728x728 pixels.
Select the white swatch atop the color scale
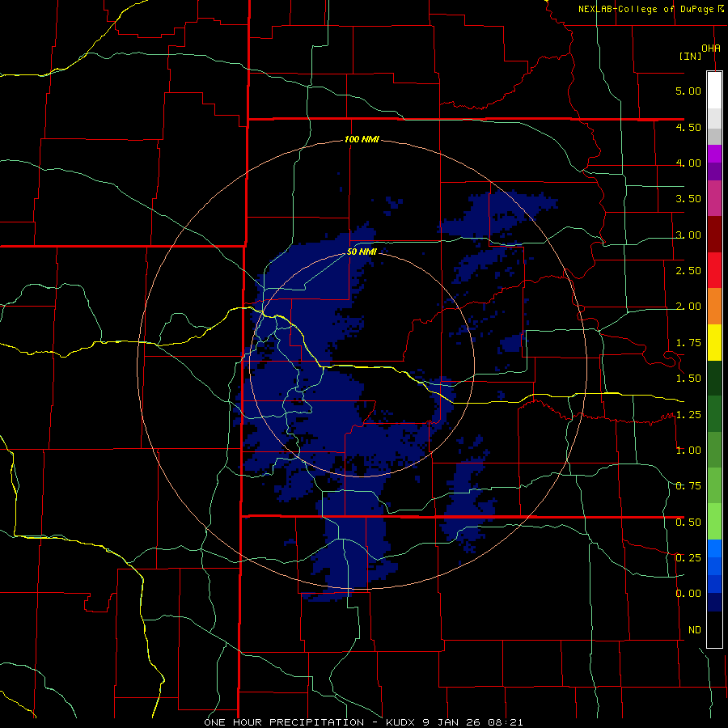(x=714, y=91)
